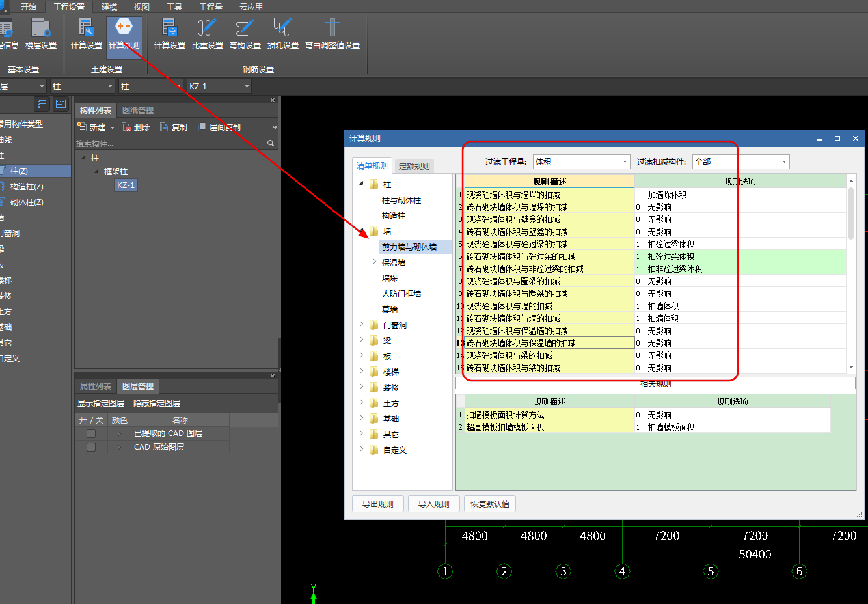Click the 恢复默认值 button

point(490,504)
